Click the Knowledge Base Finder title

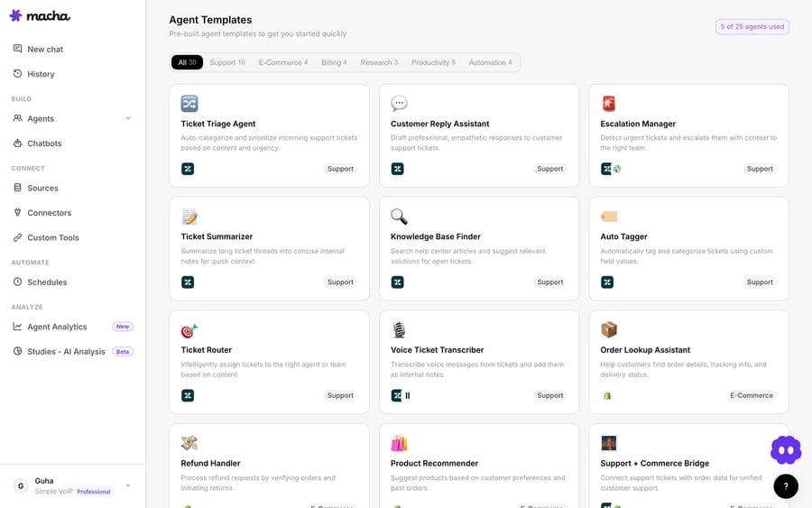436,236
